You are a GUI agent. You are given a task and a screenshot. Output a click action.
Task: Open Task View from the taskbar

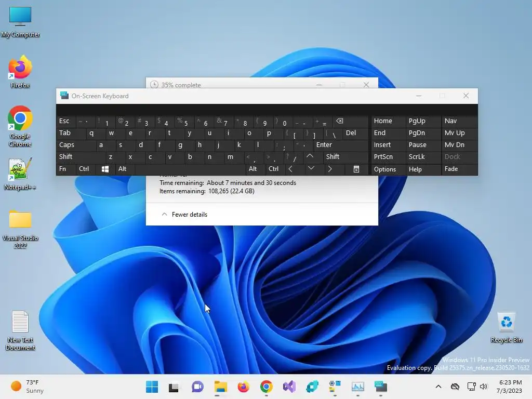[x=174, y=387]
